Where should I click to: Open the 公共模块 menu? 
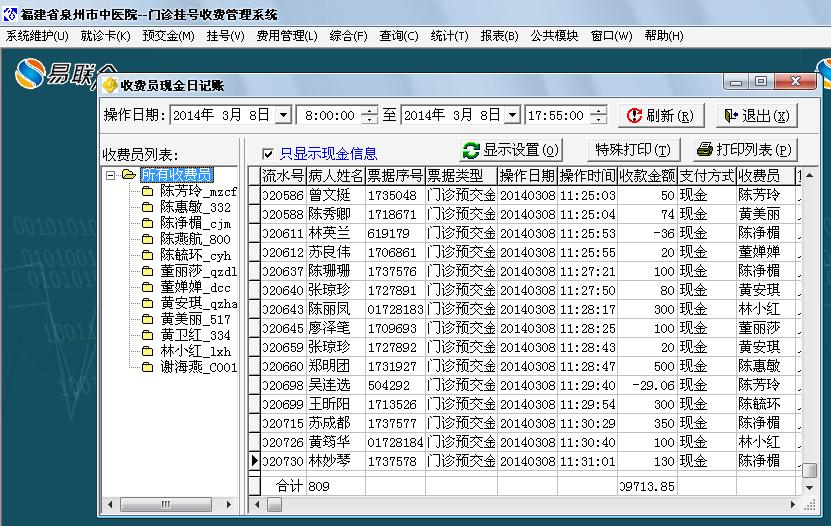[554, 36]
